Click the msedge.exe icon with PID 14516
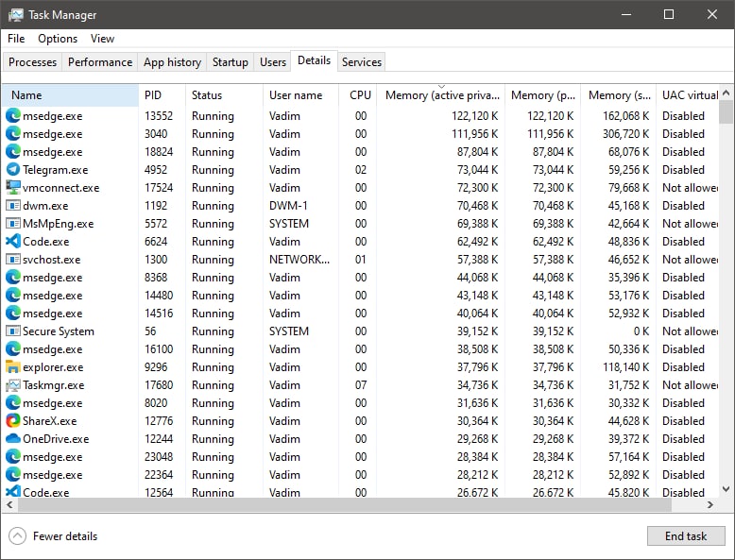735x560 pixels. [13, 314]
